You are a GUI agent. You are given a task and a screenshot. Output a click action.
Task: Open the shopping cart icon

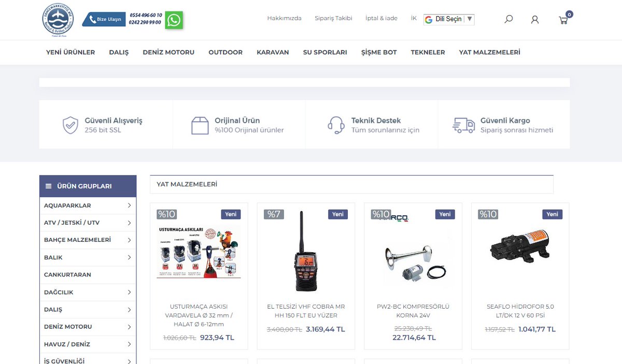(563, 20)
